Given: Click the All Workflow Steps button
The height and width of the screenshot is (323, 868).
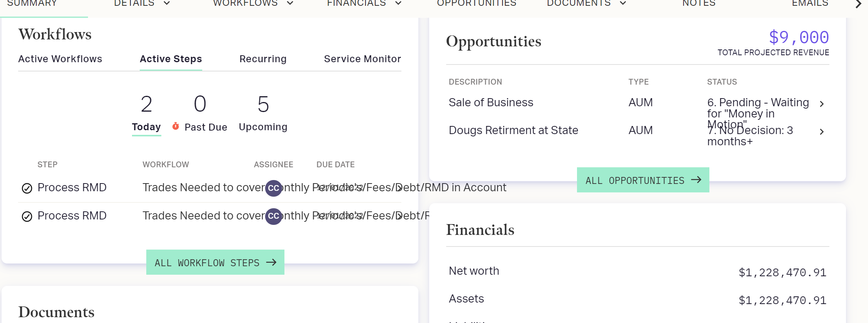Looking at the screenshot, I should 215,262.
